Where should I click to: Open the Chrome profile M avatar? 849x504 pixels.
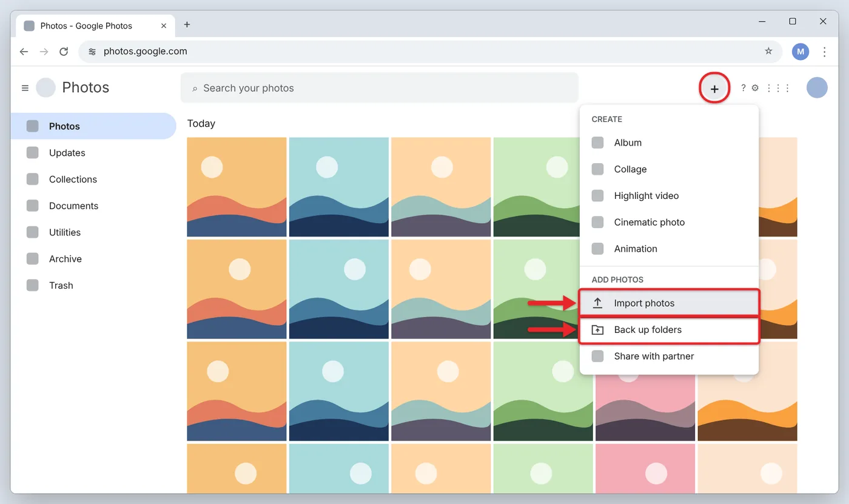click(800, 52)
